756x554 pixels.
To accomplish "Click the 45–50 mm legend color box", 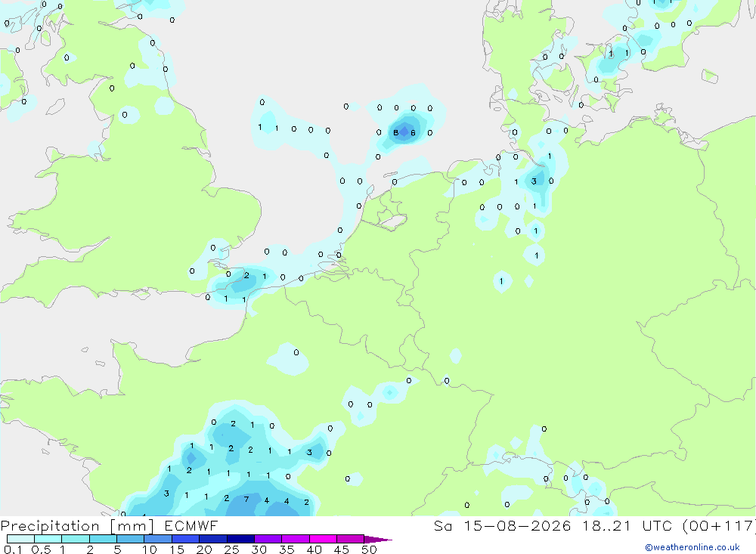I will tap(351, 539).
